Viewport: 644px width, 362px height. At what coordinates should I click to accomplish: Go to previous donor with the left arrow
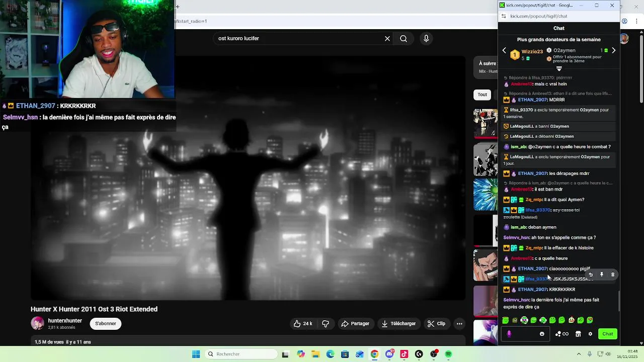[x=504, y=51]
